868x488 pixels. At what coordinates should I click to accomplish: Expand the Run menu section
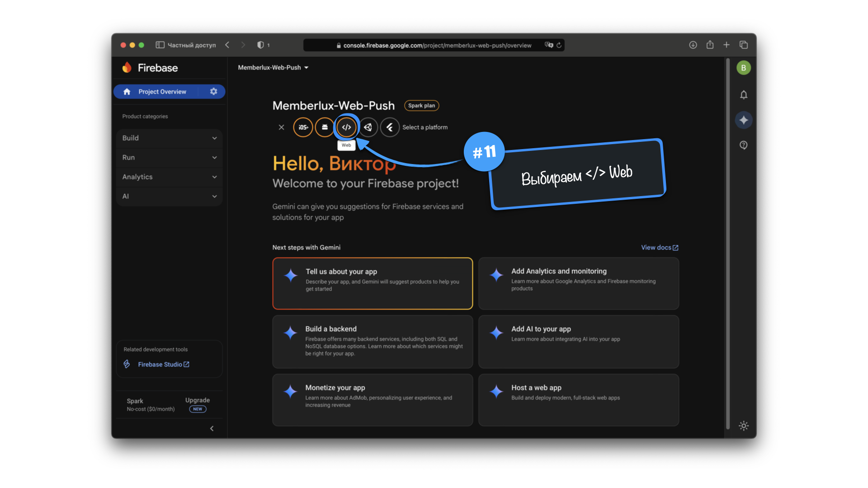169,158
